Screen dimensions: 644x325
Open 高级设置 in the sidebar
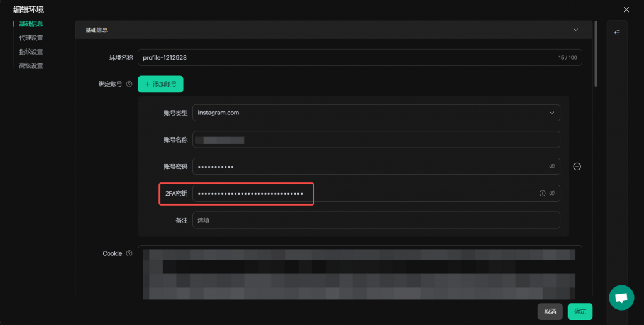point(31,65)
